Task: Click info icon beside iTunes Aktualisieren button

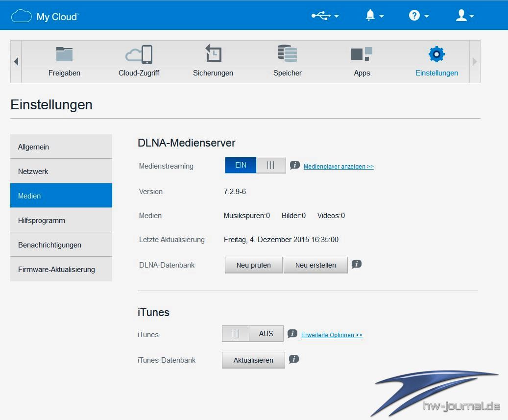Action: coord(294,359)
